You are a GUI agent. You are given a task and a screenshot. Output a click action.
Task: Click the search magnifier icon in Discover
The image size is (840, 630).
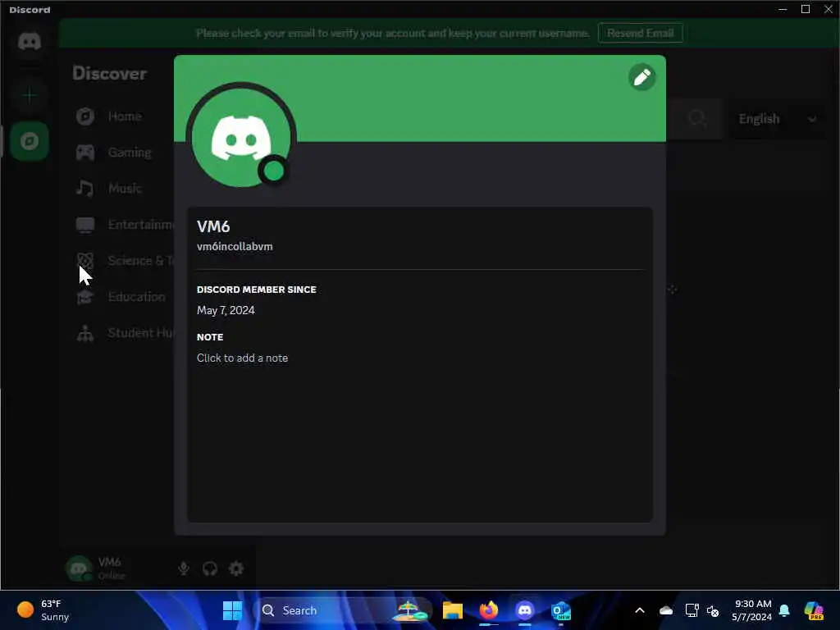(697, 118)
